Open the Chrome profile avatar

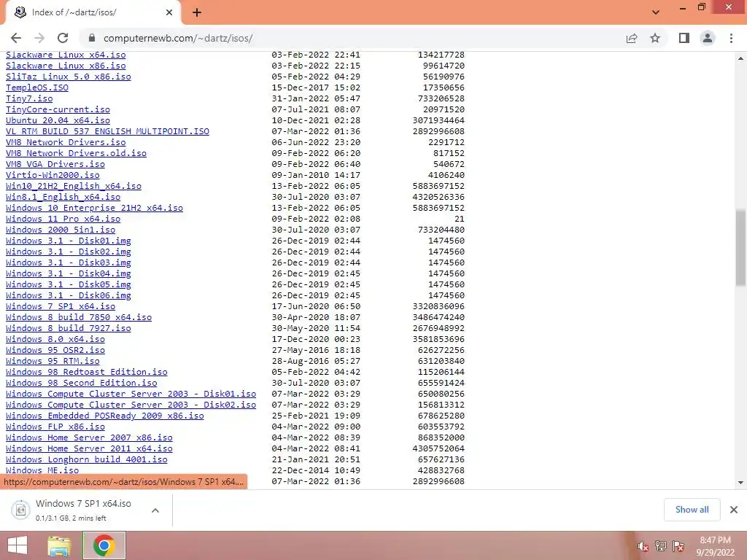pos(708,38)
